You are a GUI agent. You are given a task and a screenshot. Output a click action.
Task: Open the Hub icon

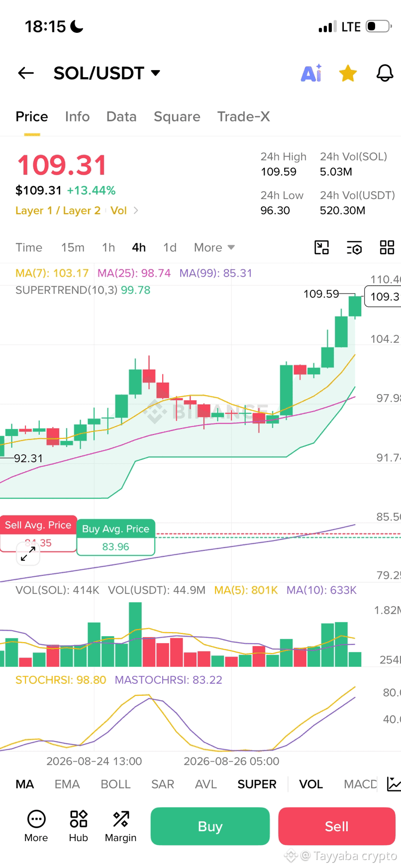click(x=79, y=826)
